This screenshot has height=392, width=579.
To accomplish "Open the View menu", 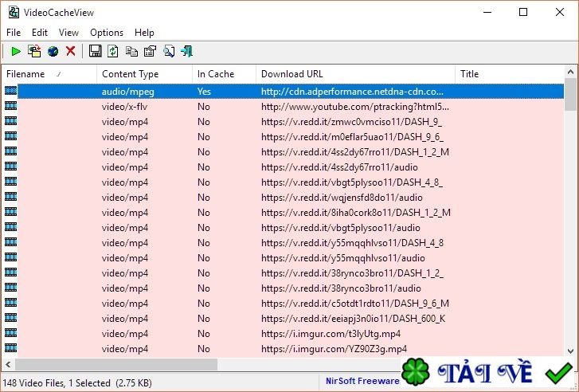I will (x=68, y=33).
